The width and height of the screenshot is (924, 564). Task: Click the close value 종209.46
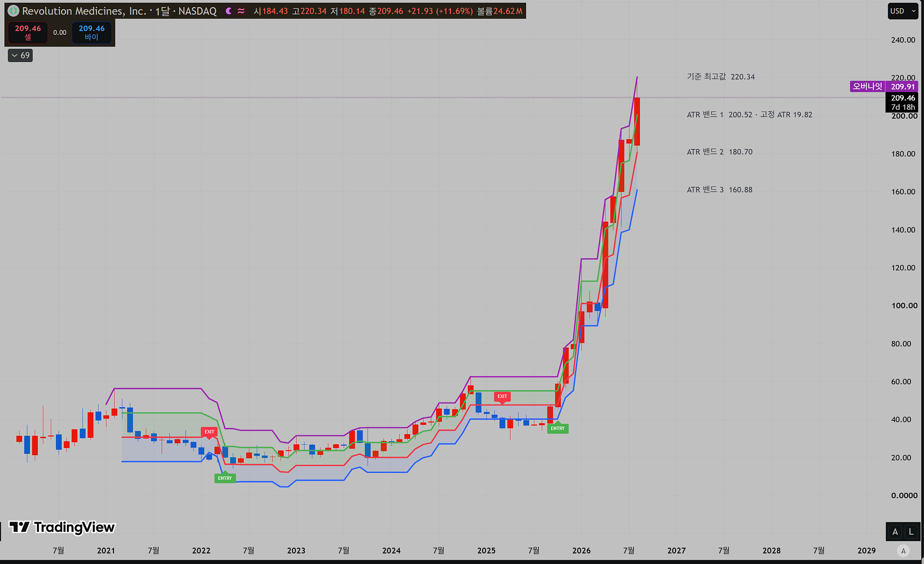coord(386,11)
